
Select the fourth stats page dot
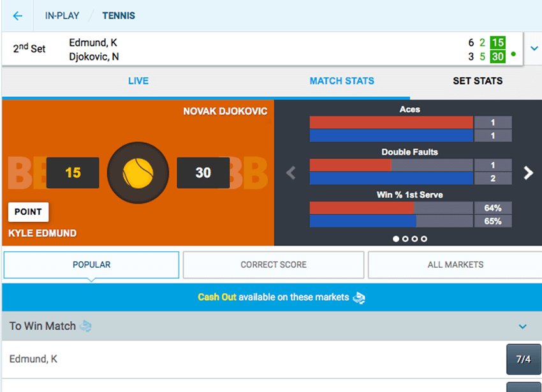pos(424,239)
